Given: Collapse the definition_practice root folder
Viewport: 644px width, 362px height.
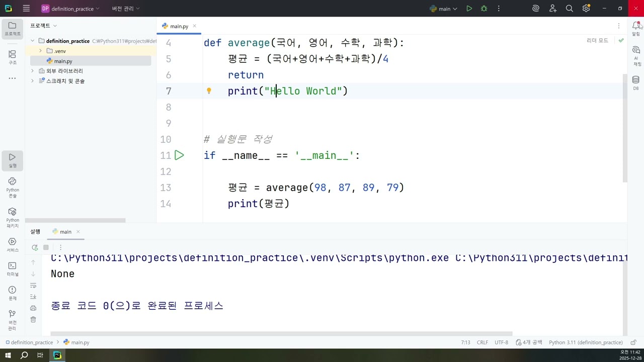Looking at the screenshot, I should [33, 41].
